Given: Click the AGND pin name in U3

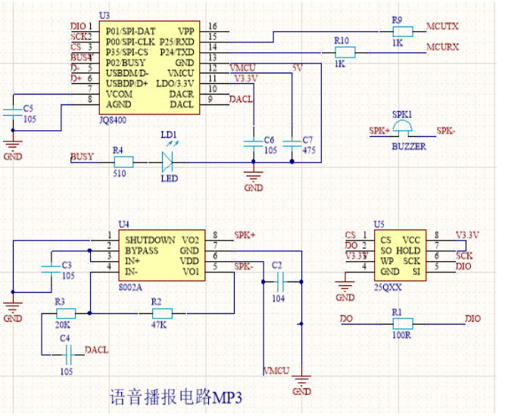Looking at the screenshot, I should pyautogui.click(x=119, y=104).
